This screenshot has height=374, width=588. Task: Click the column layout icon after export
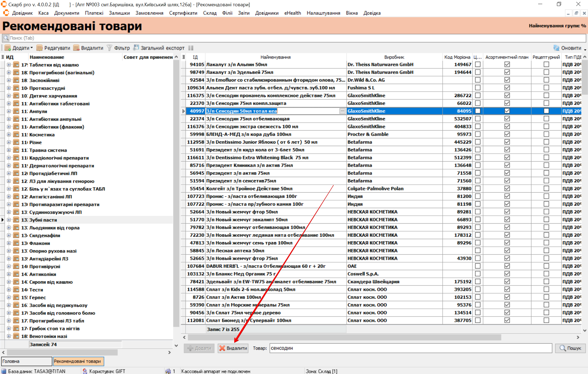click(191, 48)
